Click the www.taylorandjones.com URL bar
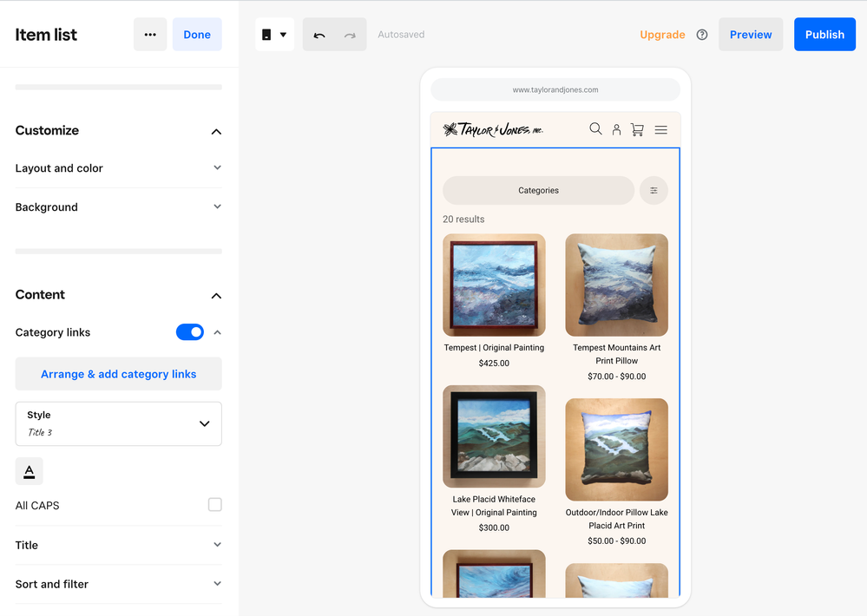 [555, 89]
